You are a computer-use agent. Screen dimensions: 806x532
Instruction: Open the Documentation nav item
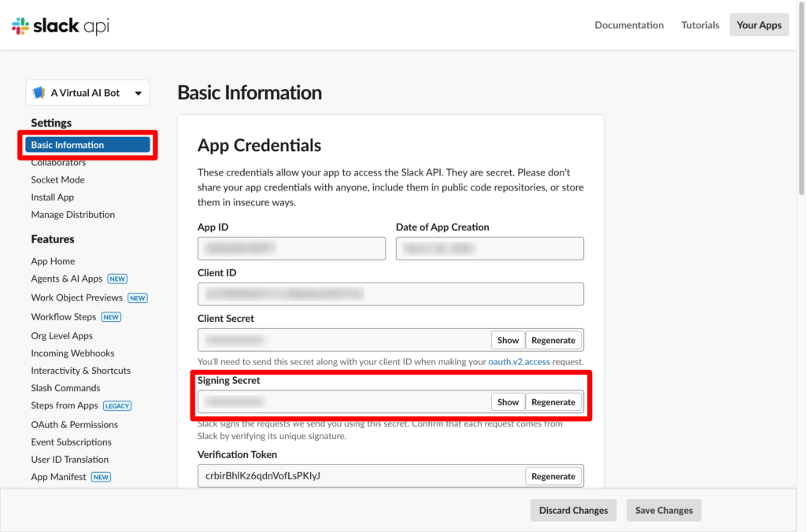point(629,25)
